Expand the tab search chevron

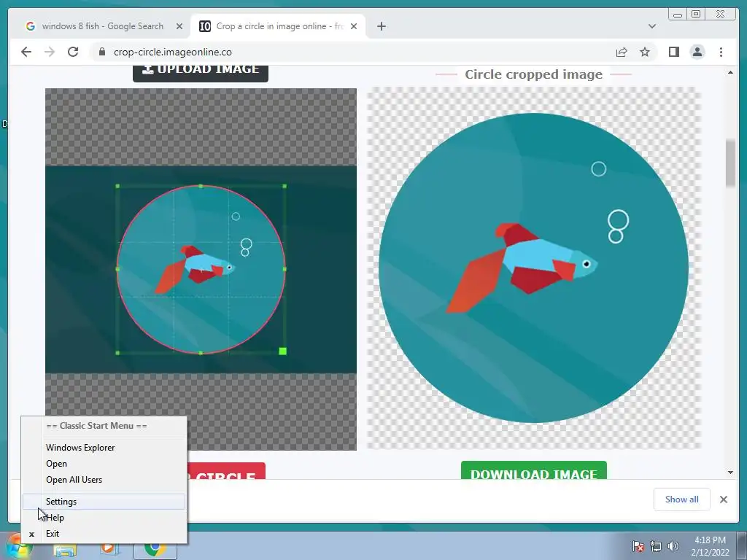[652, 26]
